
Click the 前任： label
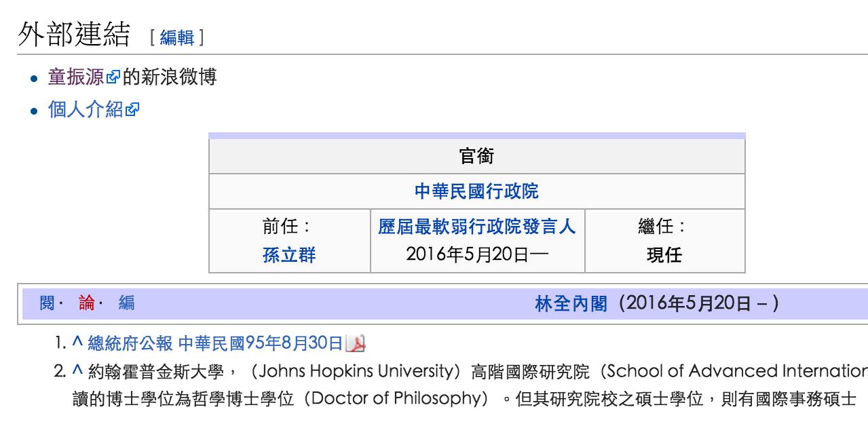click(x=286, y=226)
